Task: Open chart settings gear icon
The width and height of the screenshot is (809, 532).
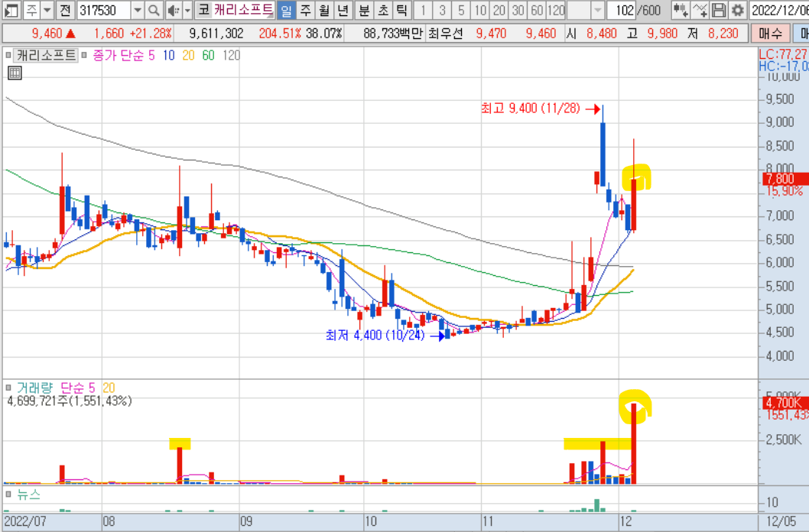Action: 737,10
